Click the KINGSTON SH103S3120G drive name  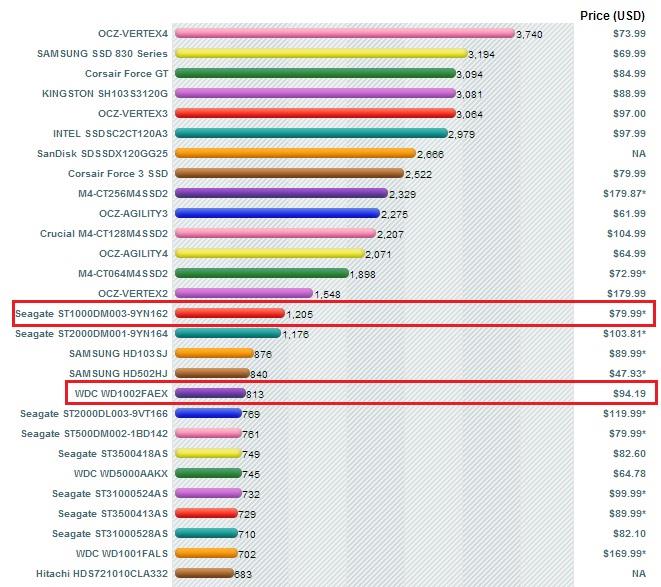pyautogui.click(x=105, y=93)
